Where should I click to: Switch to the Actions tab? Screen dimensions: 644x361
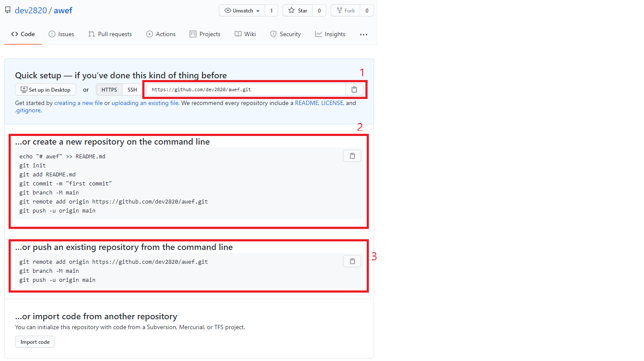pos(161,34)
